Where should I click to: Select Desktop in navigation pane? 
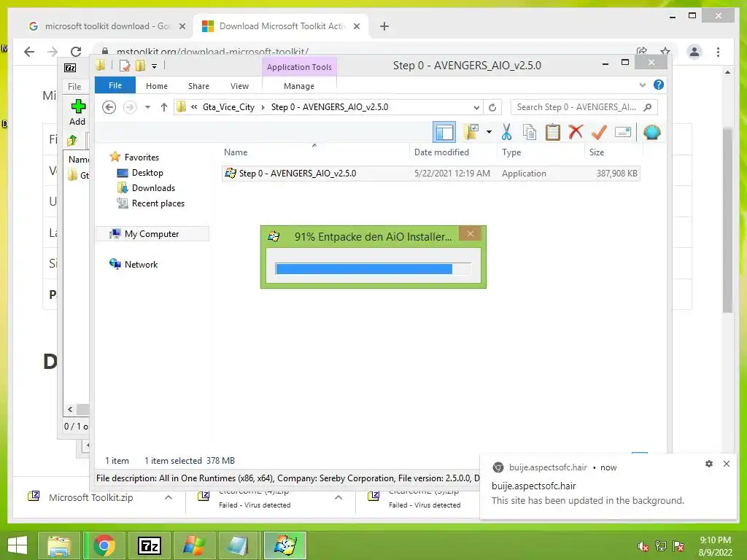[147, 172]
